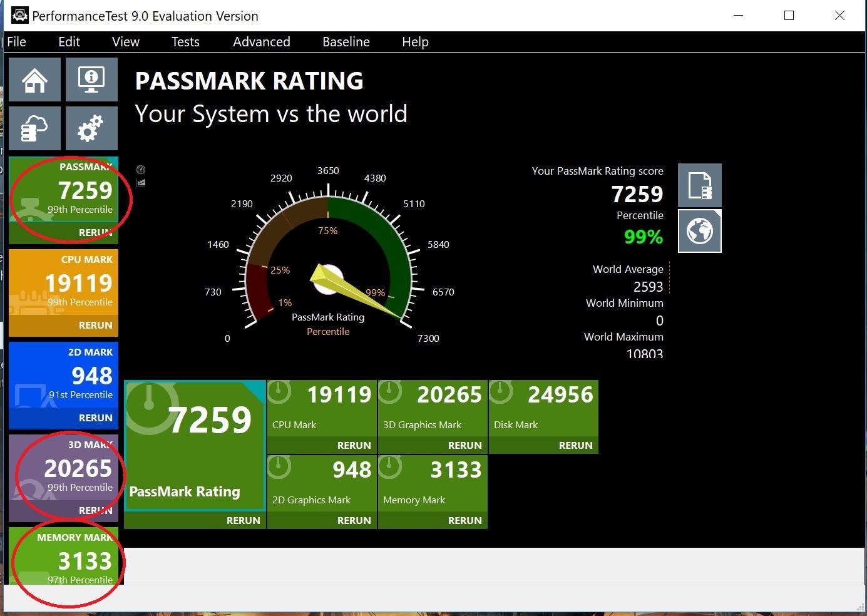
Task: Click the PerformanceTest title bar app icon
Action: point(19,15)
